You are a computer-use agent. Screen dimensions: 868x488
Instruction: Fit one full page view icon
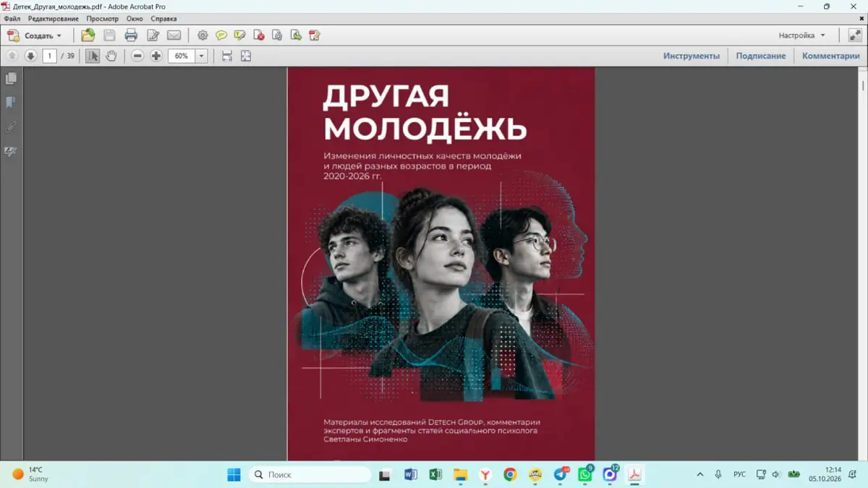pos(246,56)
